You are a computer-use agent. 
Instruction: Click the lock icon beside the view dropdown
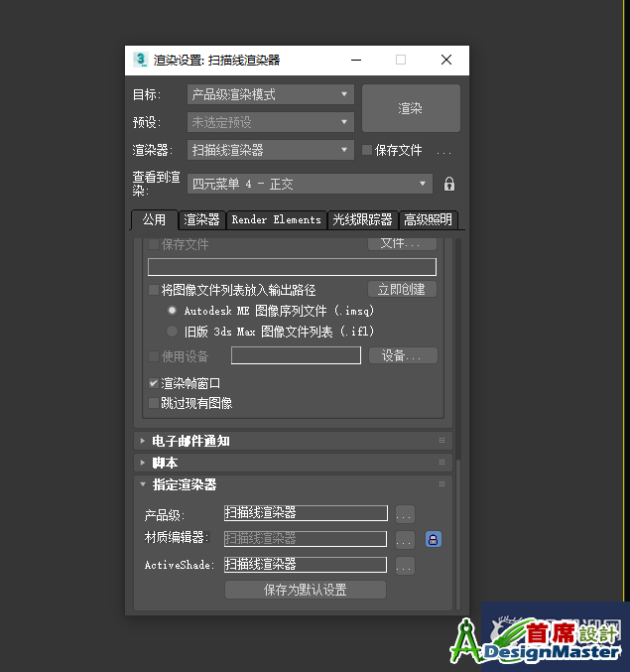(x=449, y=185)
